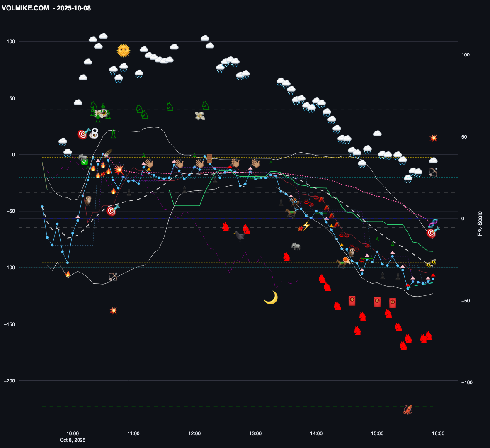Click the elephant above the green check mark
Viewport: 490px width, 448px height.
pyautogui.click(x=83, y=157)
